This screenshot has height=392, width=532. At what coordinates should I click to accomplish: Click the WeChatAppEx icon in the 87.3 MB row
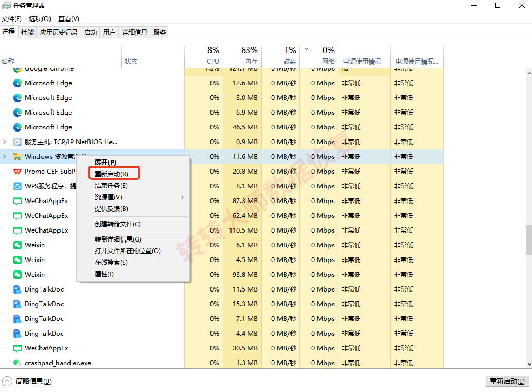coord(17,201)
